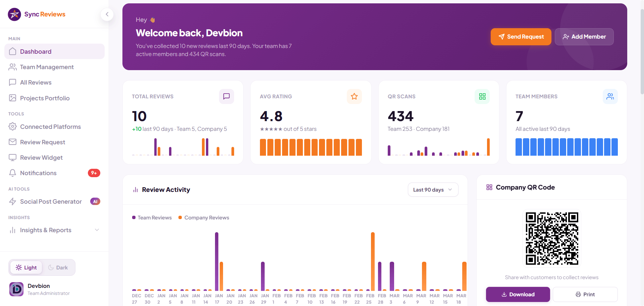The height and width of the screenshot is (306, 644).
Task: Click the Connected Platforms gear icon
Action: (13, 126)
